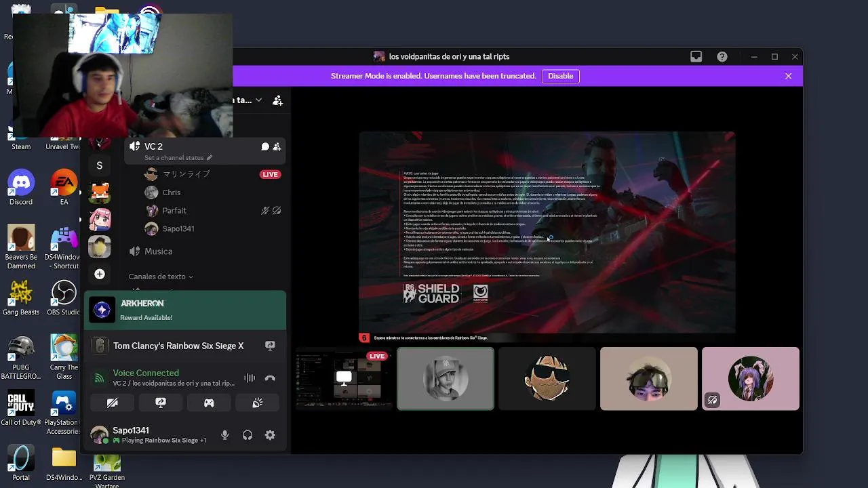Screen dimensions: 868x488
Task: Open the Portal desktop shortcut
Action: click(x=21, y=463)
